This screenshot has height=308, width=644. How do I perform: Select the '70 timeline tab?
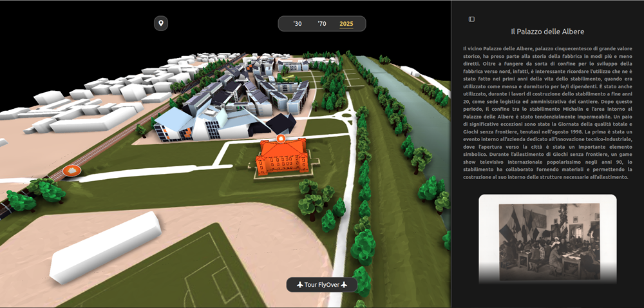tap(321, 24)
